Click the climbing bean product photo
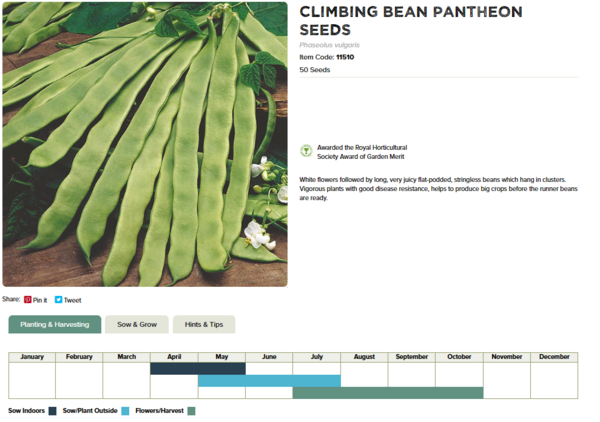The height and width of the screenshot is (422, 600). [x=145, y=144]
